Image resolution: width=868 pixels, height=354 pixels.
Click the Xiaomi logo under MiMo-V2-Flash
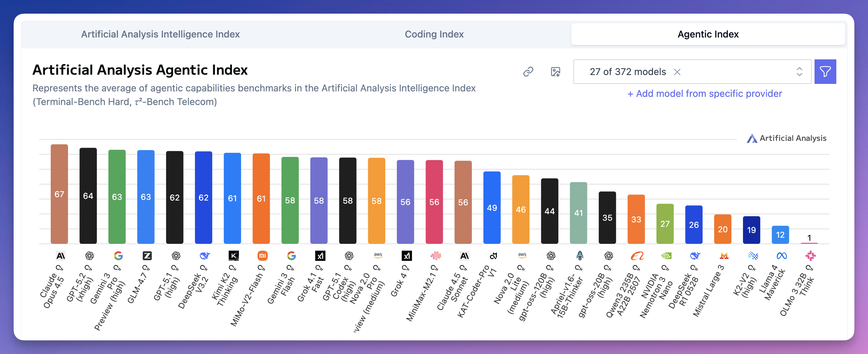click(x=262, y=255)
